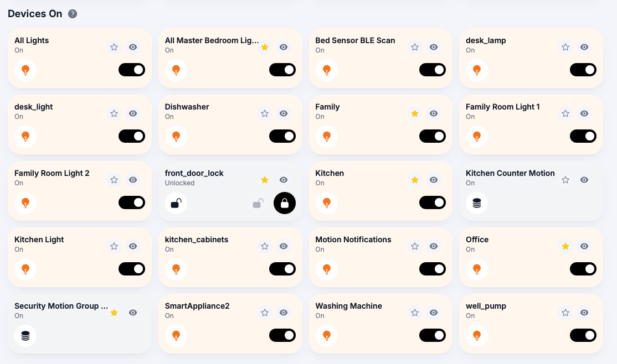The image size is (617, 364).
Task: Remove the Office device from favorites
Action: [x=565, y=246]
